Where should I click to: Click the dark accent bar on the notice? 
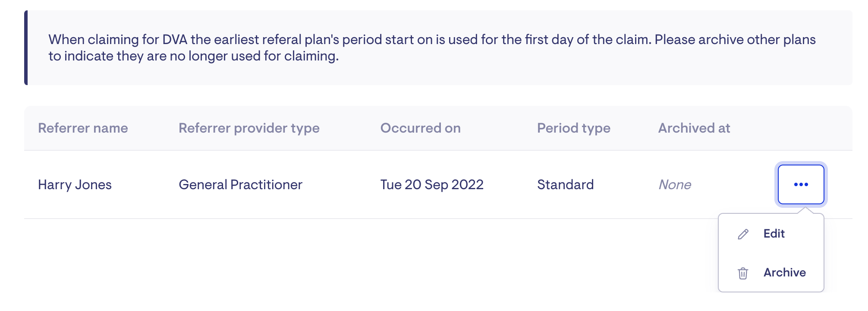pyautogui.click(x=26, y=48)
